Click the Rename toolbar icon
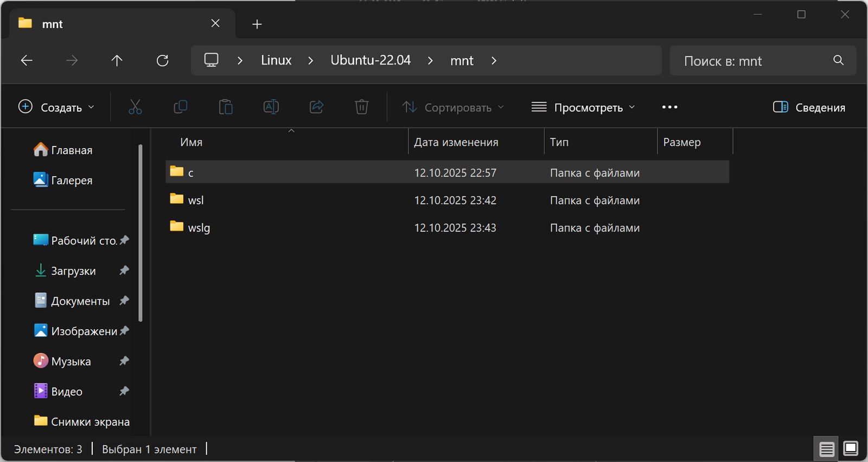 [271, 107]
